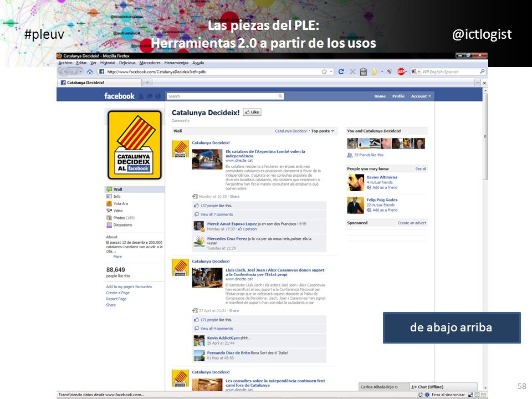Click Add as a friend under Felip Puig Godes
532x399 pixels.
(385, 210)
